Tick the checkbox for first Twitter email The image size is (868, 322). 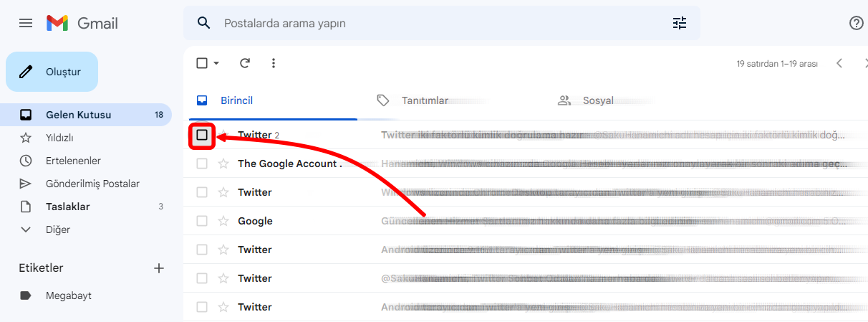click(202, 135)
